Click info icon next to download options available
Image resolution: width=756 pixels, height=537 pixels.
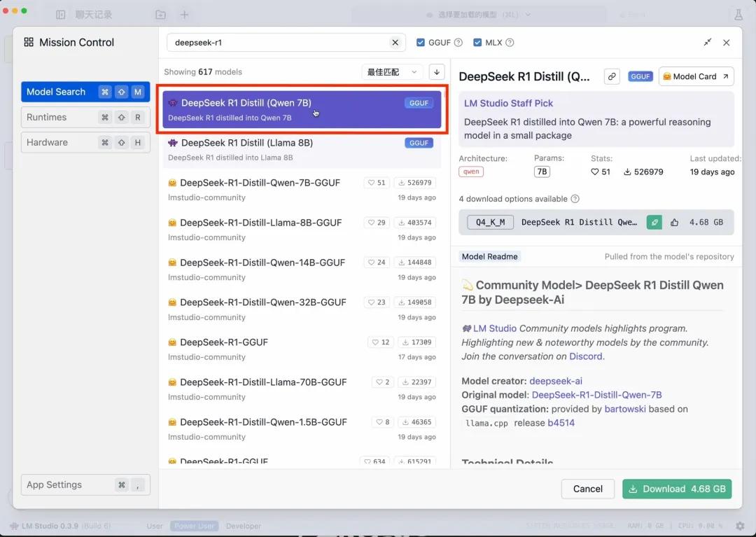(x=575, y=199)
